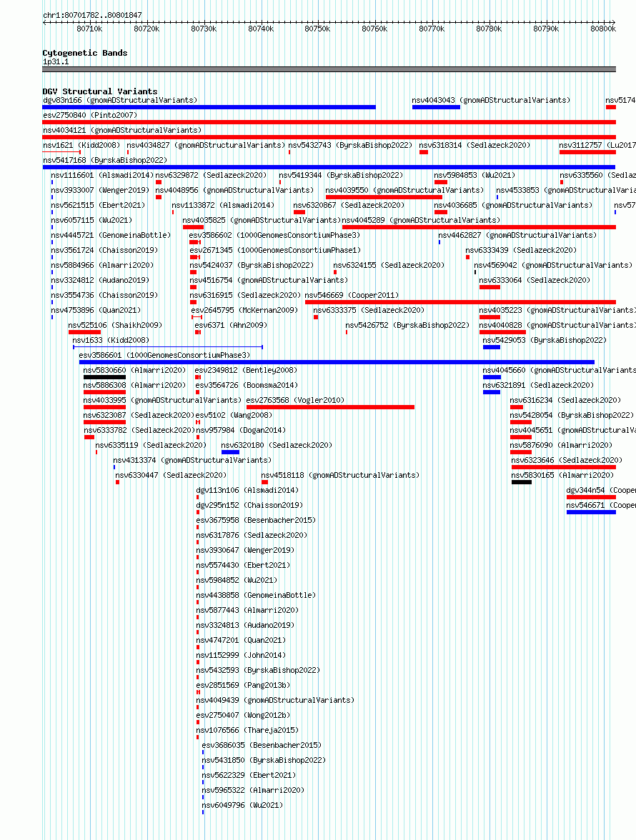
Task: Open esv3675958 Besenbacher2015 label
Action: pos(256,520)
